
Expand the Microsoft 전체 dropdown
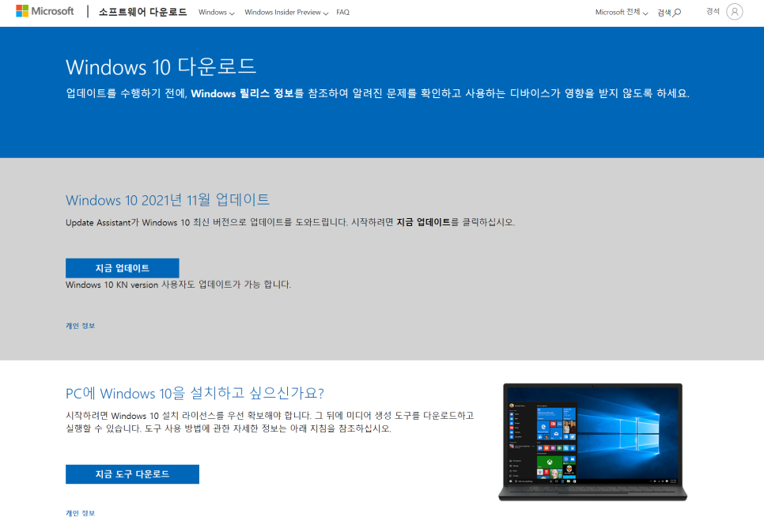621,12
